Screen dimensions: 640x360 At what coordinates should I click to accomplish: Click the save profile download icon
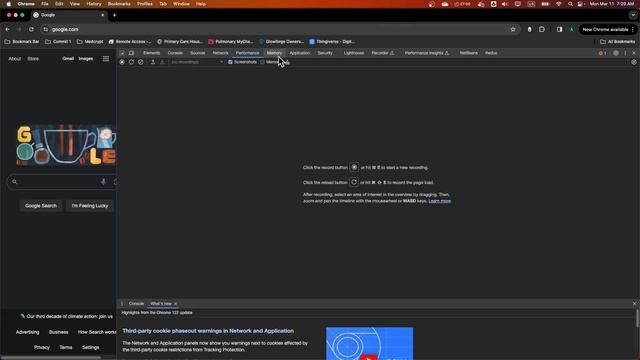click(162, 62)
